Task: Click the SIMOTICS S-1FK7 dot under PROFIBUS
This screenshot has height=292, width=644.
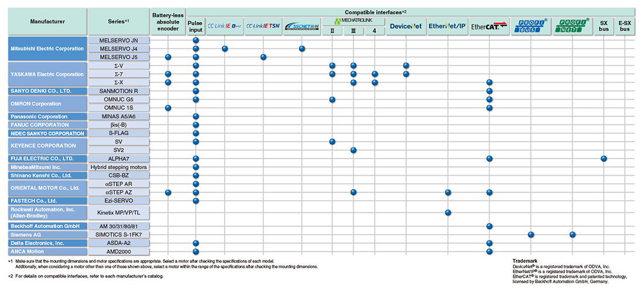Action: point(530,235)
